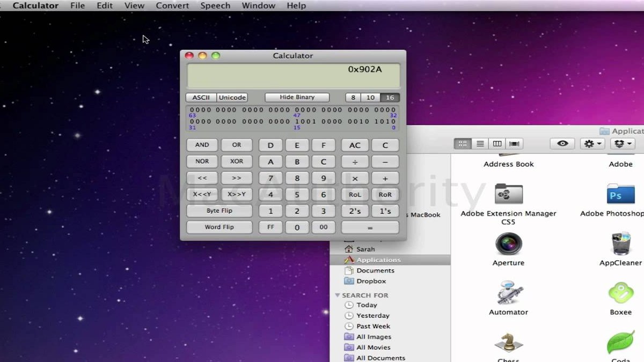
Task: Click the divide operator button
Action: [355, 162]
